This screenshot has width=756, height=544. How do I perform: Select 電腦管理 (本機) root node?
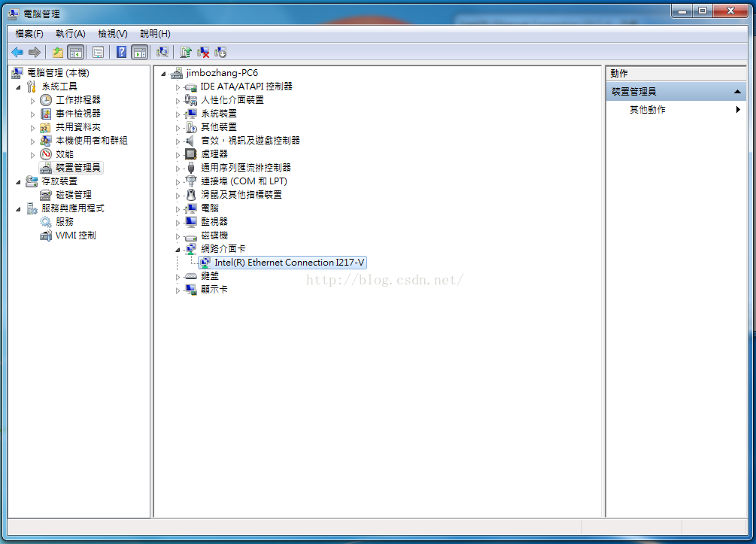point(58,73)
